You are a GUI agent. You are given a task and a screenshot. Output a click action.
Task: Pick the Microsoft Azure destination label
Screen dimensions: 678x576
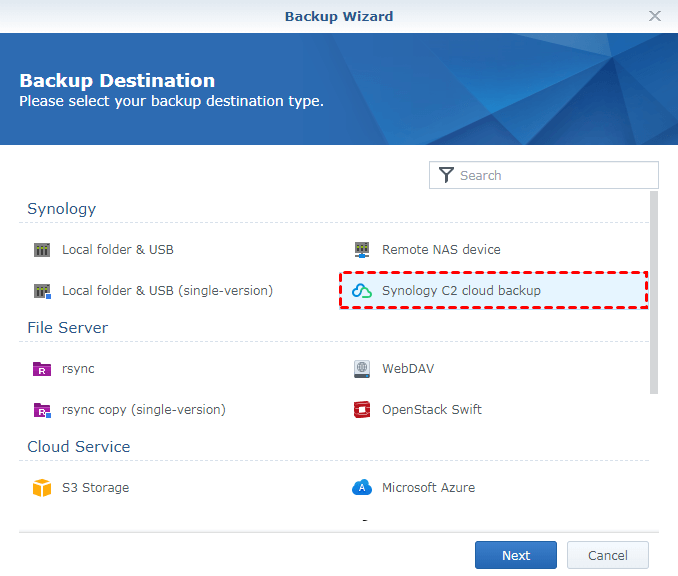click(x=428, y=488)
